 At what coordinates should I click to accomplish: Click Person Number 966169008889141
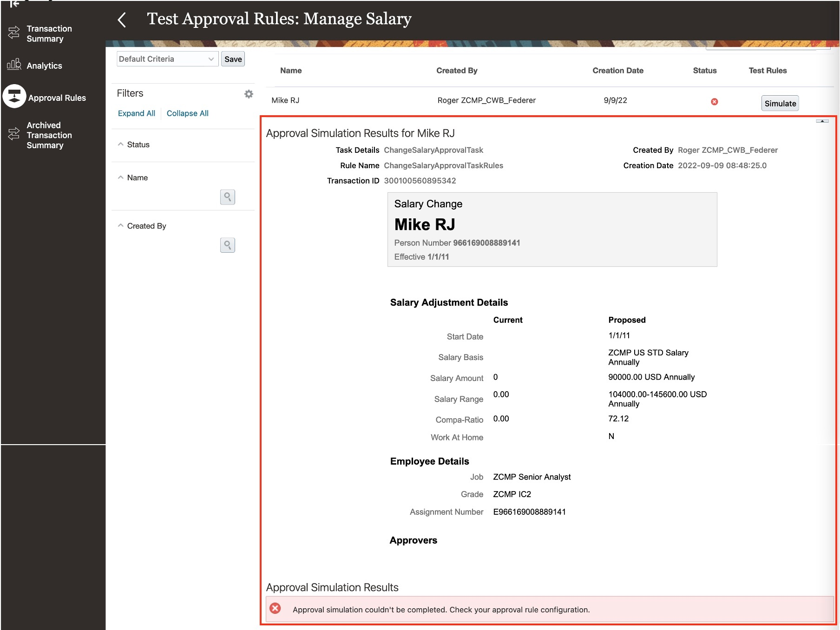(486, 243)
